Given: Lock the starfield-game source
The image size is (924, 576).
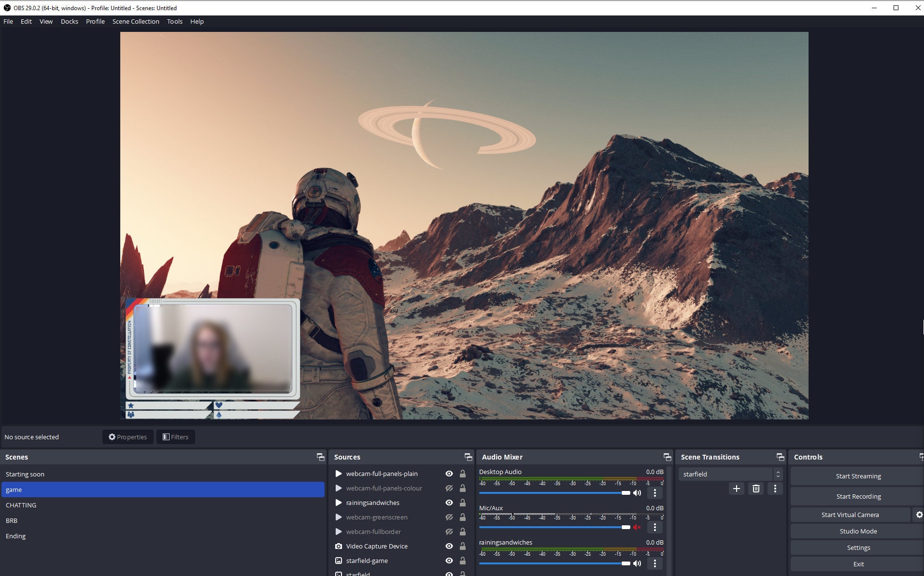Looking at the screenshot, I should pos(462,561).
